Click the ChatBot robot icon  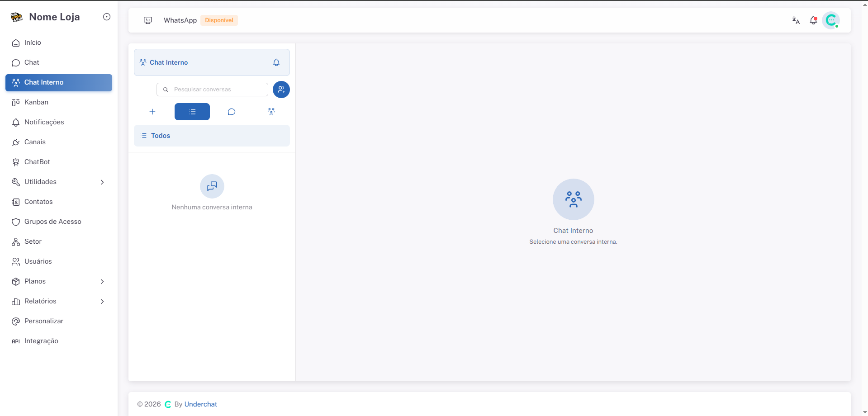pyautogui.click(x=16, y=162)
